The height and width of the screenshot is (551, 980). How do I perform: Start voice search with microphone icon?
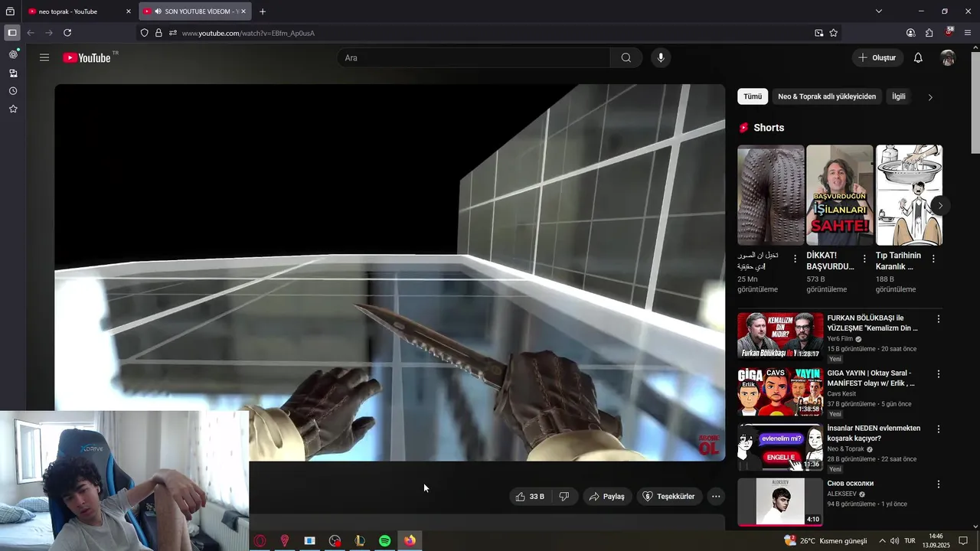pos(661,57)
